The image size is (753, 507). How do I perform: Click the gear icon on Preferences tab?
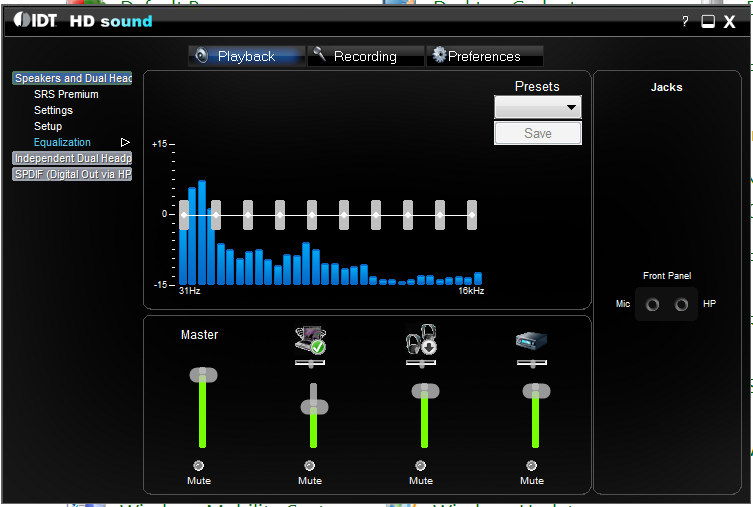[x=439, y=55]
